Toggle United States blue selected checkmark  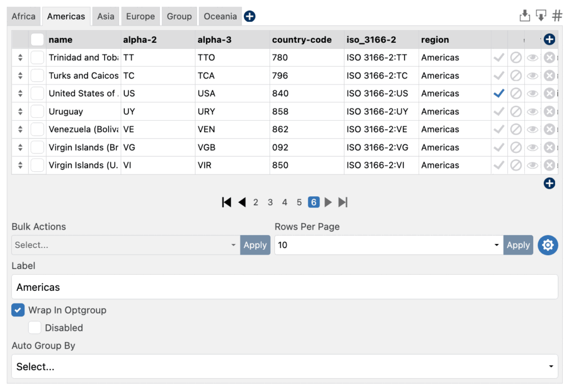[499, 93]
